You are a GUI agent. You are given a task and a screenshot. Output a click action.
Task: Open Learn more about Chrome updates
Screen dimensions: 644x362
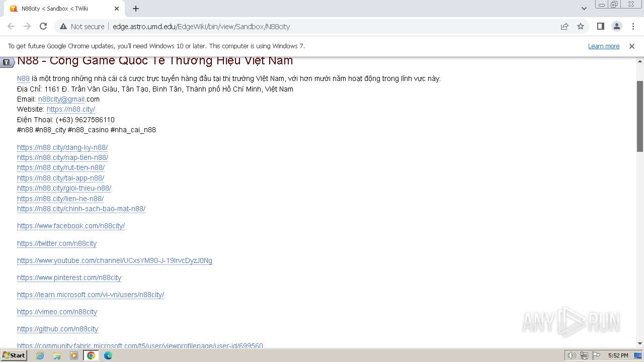coord(604,46)
